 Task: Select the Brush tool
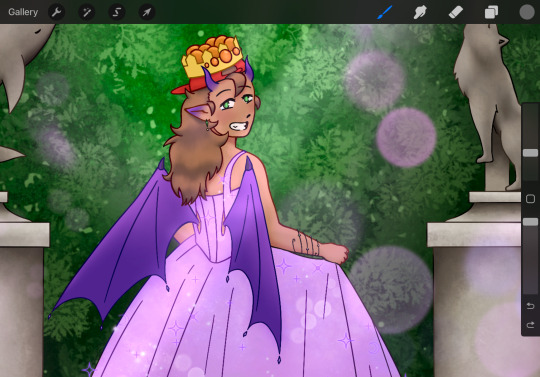click(x=385, y=12)
